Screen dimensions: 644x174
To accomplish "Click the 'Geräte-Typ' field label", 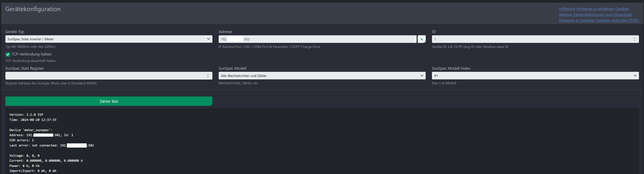I will pyautogui.click(x=15, y=32).
